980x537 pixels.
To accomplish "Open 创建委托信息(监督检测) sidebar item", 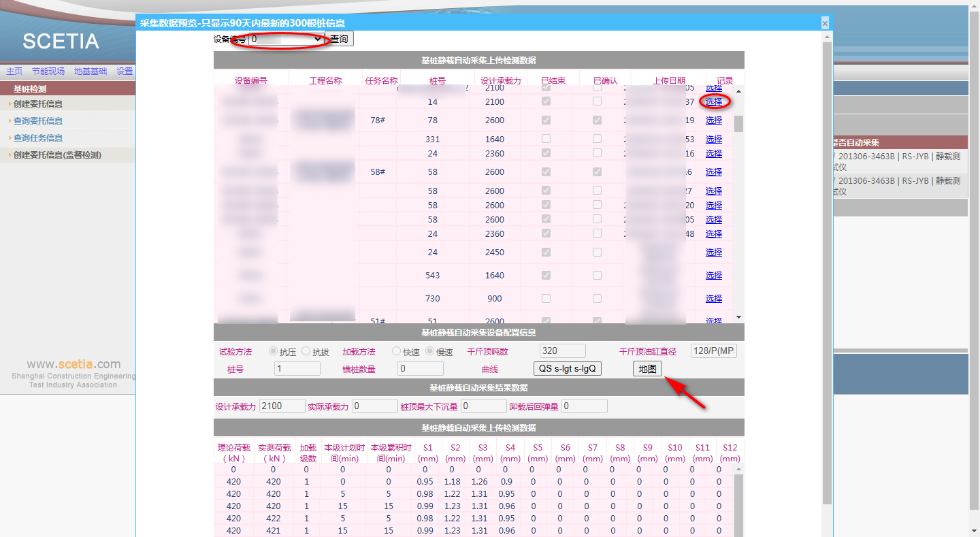I will [x=57, y=155].
